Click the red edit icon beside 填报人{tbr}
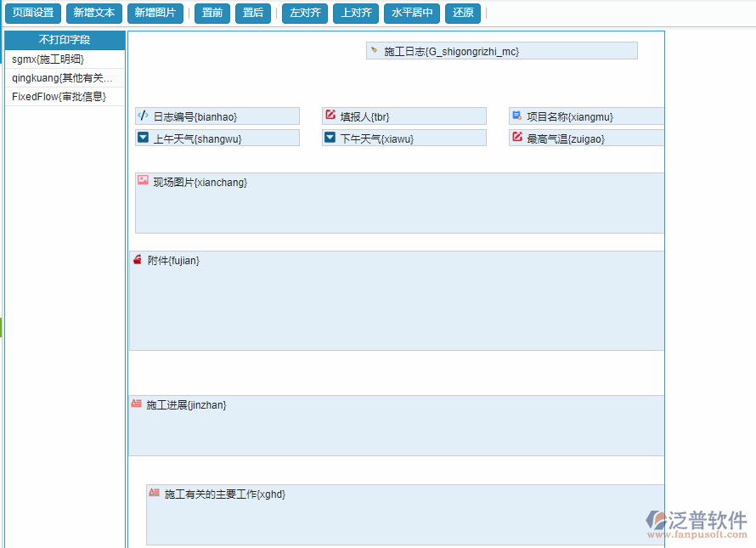The image size is (756, 548). tap(330, 115)
